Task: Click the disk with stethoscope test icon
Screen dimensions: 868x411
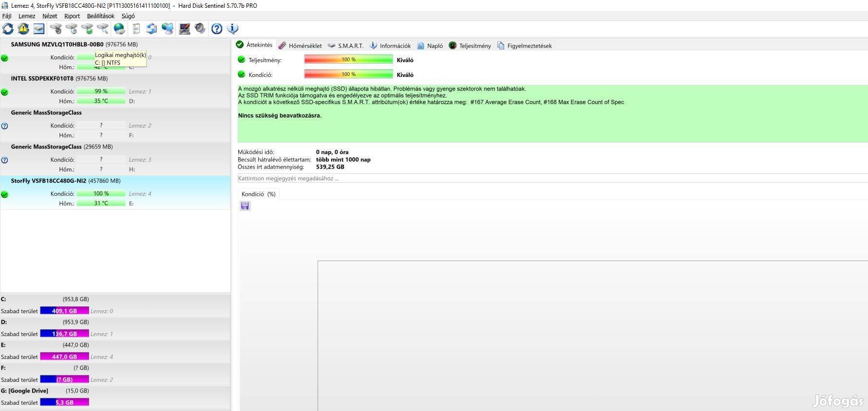Action: [x=56, y=29]
